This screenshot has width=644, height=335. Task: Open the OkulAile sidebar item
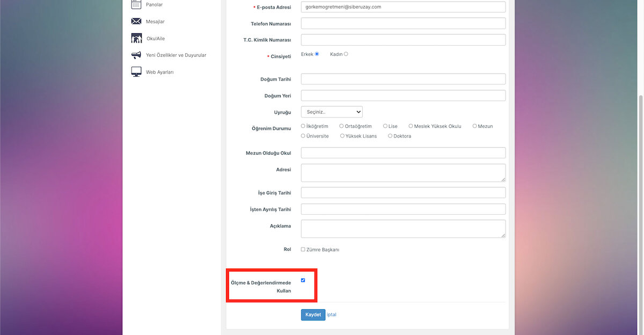click(x=156, y=39)
